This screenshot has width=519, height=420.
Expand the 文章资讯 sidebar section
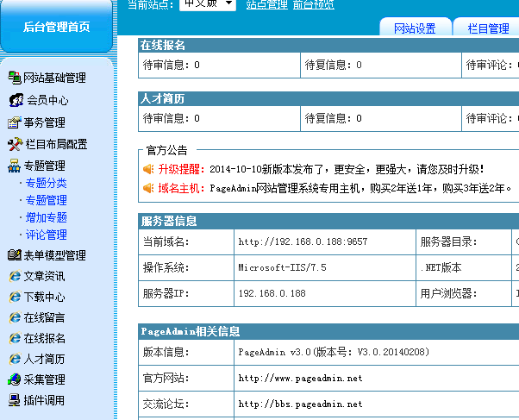(44, 276)
